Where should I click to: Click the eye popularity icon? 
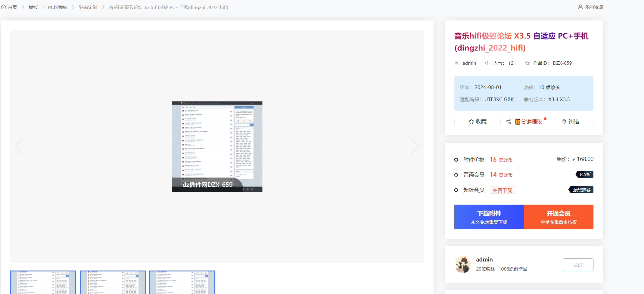(x=487, y=63)
